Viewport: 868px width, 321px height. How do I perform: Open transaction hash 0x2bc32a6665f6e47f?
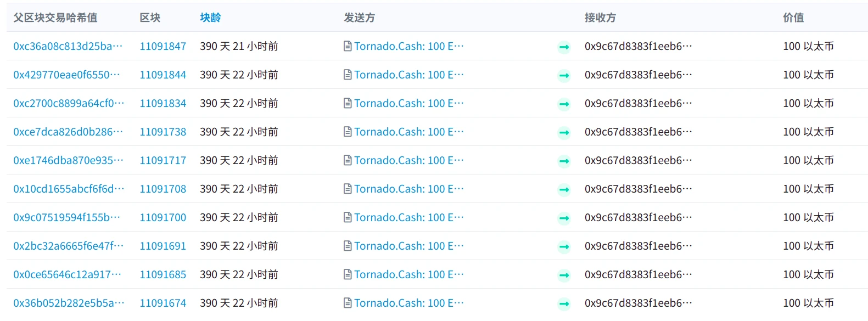tap(68, 246)
